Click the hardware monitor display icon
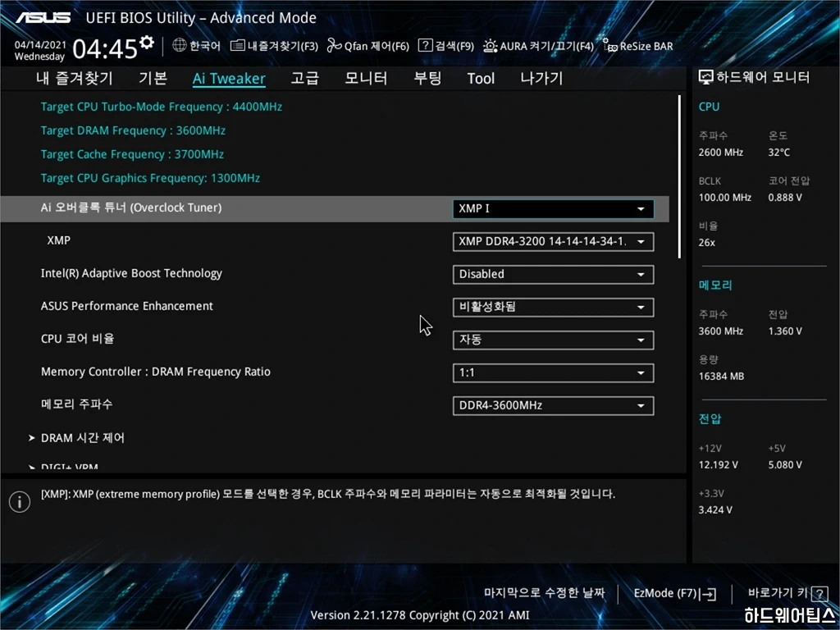Viewport: 840px width, 630px height. pyautogui.click(x=705, y=78)
